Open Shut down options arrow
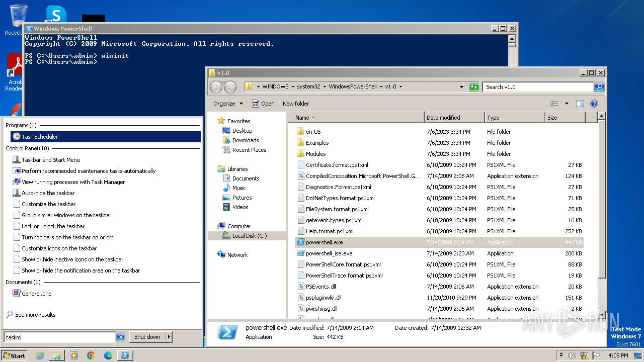Screen dimensions: 644x362 [169, 337]
